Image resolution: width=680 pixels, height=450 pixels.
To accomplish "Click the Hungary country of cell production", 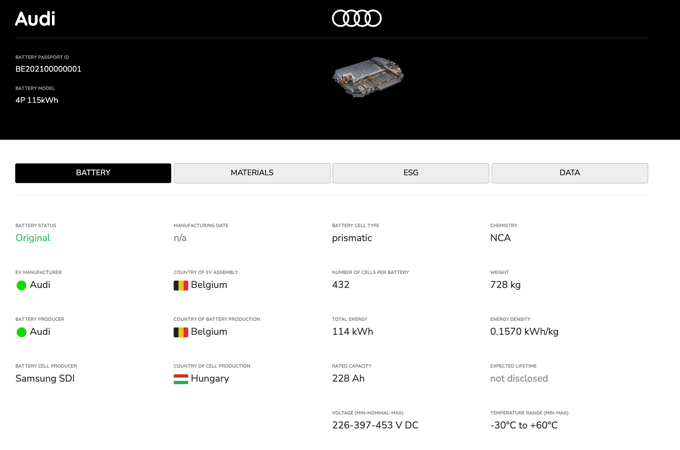I will (210, 378).
